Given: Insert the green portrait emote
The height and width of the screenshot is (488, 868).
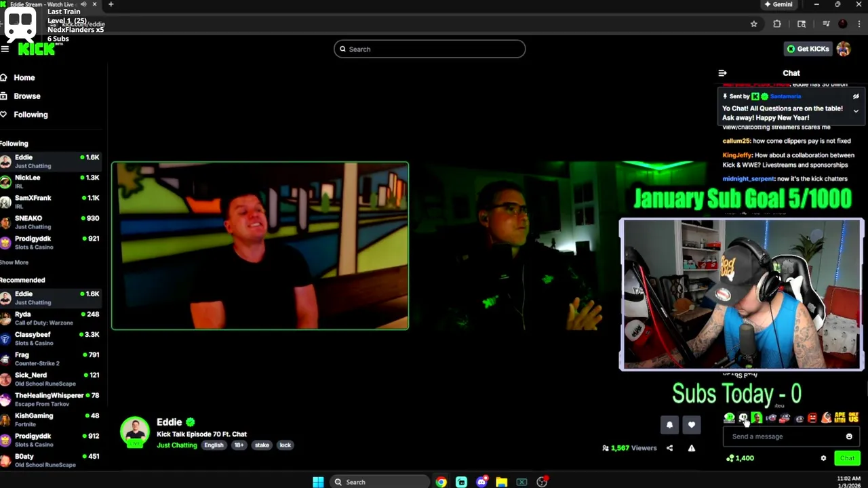Looking at the screenshot, I should (x=757, y=418).
